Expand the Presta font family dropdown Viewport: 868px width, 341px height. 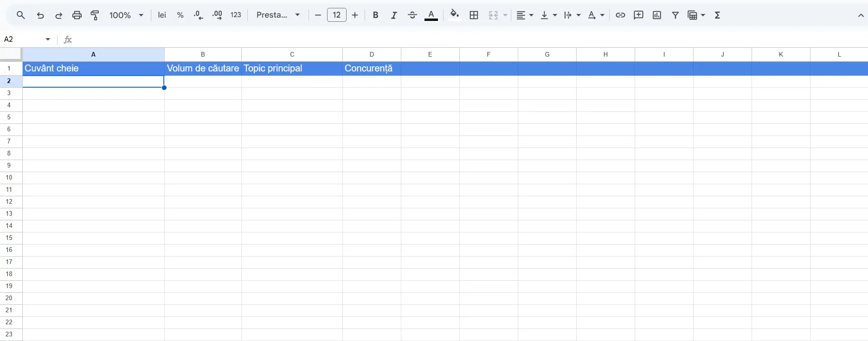click(x=278, y=15)
